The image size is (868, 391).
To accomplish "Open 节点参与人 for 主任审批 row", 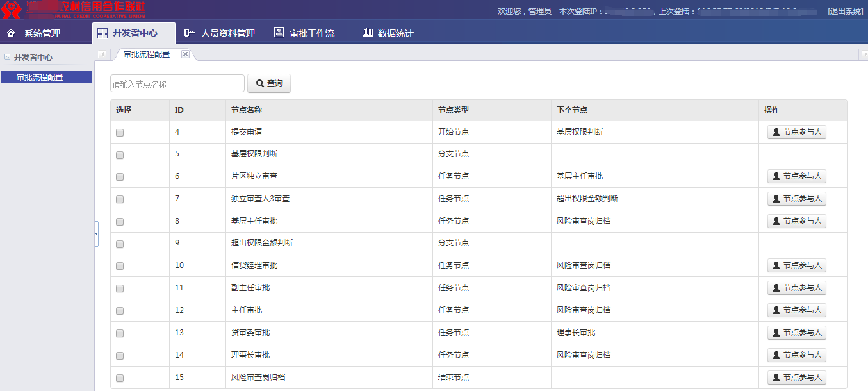I will point(797,310).
